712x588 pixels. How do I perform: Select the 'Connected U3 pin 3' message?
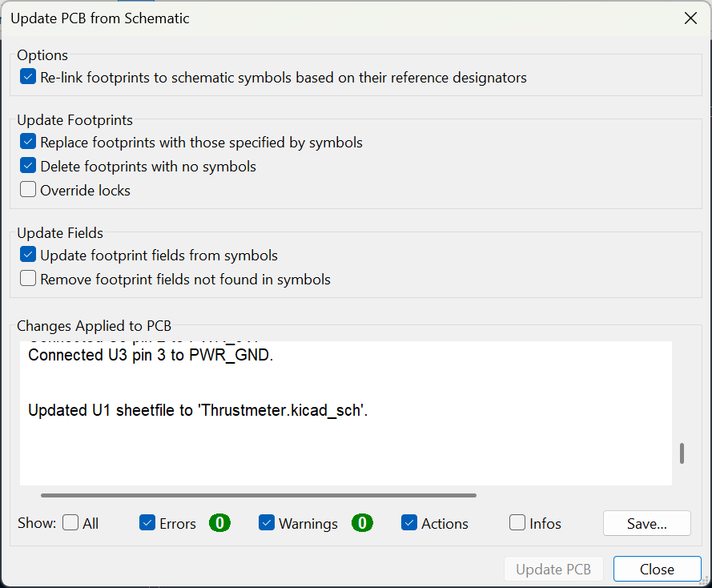pos(151,355)
